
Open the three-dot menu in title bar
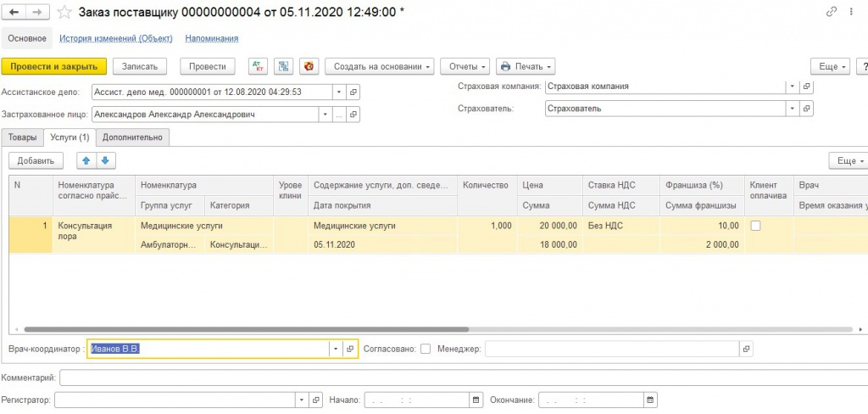pyautogui.click(x=851, y=12)
